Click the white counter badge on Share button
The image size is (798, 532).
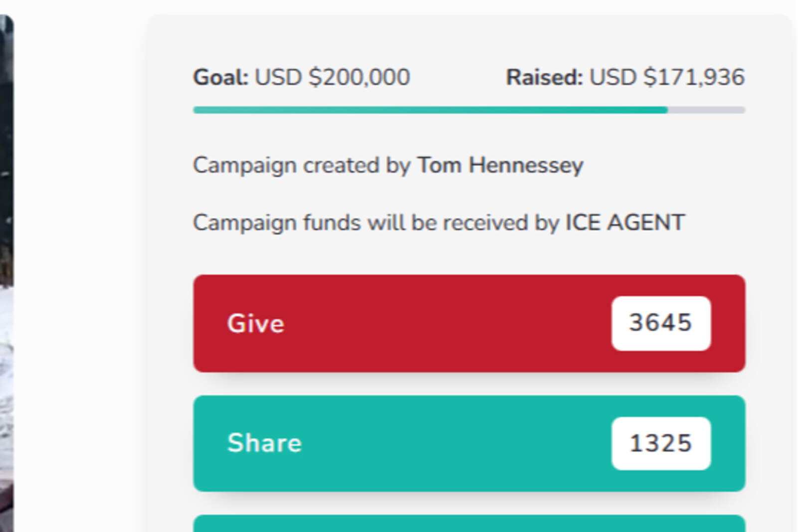point(660,443)
